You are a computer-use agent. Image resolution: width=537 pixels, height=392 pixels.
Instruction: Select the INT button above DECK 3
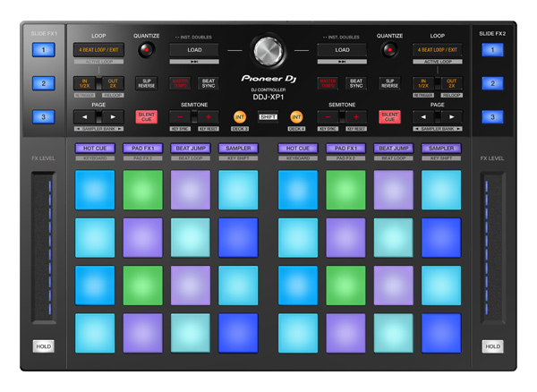coord(240,116)
